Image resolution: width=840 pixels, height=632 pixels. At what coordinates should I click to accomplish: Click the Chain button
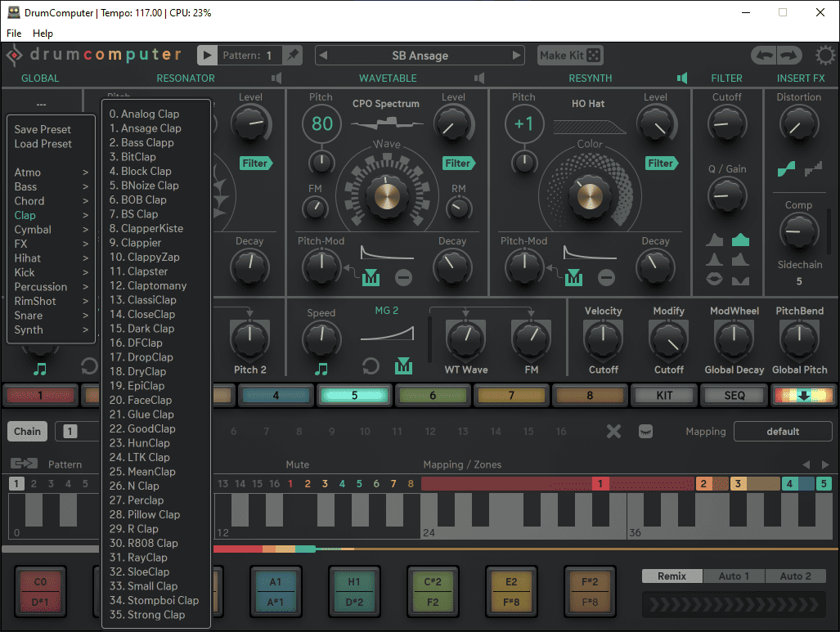click(27, 431)
